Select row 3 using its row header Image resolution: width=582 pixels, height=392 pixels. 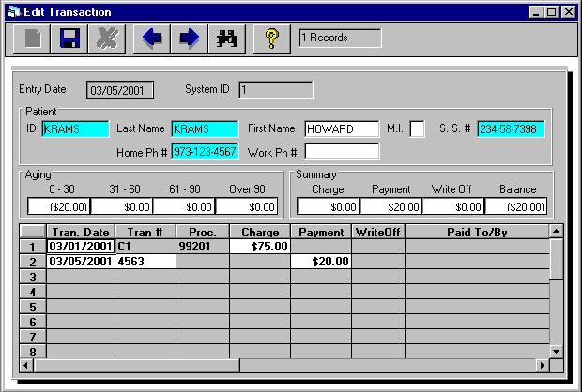pyautogui.click(x=33, y=277)
